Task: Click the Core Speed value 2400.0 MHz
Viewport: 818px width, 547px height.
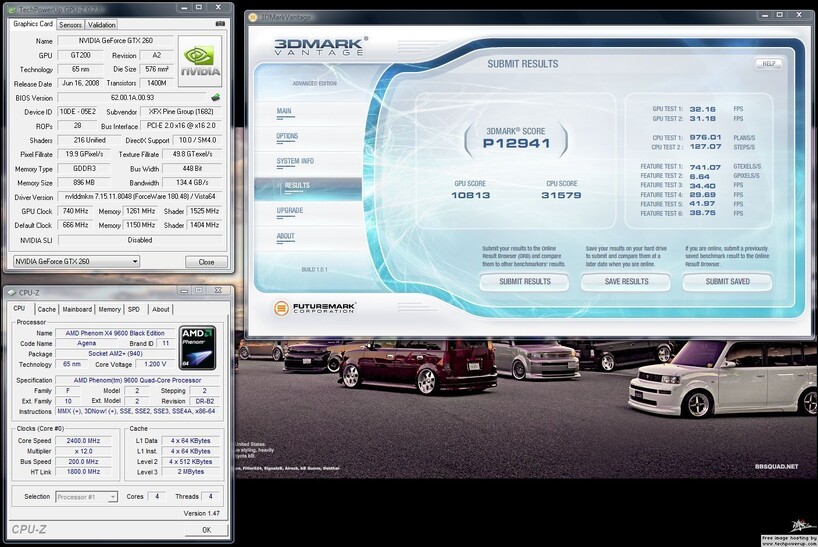Action: 83,441
